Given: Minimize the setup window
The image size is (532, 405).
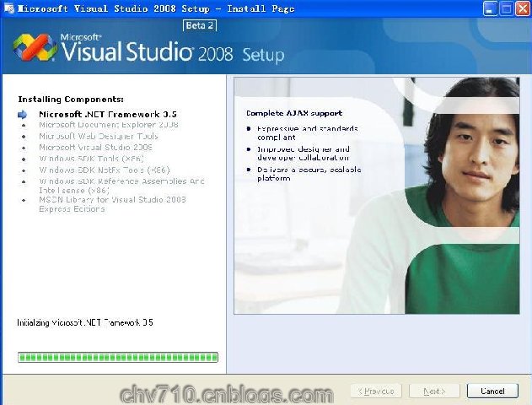Looking at the screenshot, I should tap(490, 8).
